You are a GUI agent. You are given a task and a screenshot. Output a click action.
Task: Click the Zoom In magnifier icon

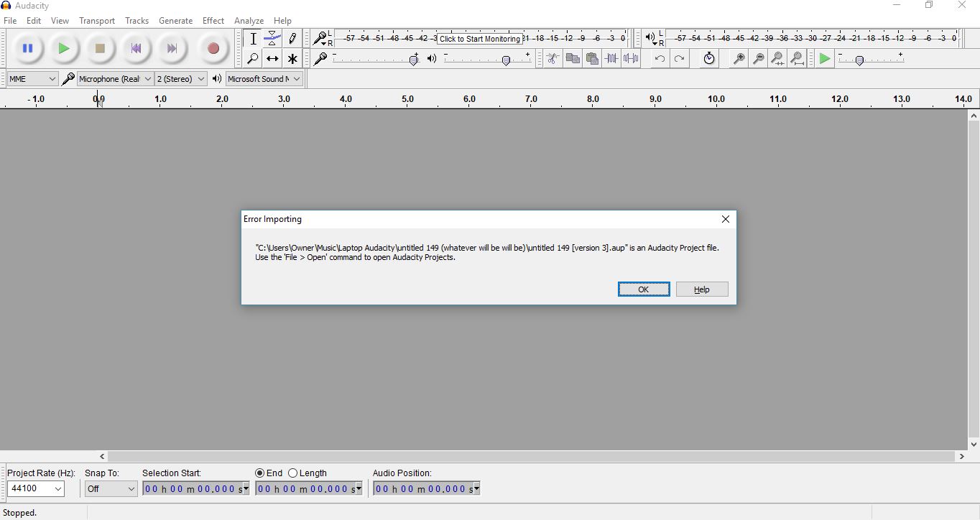739,59
